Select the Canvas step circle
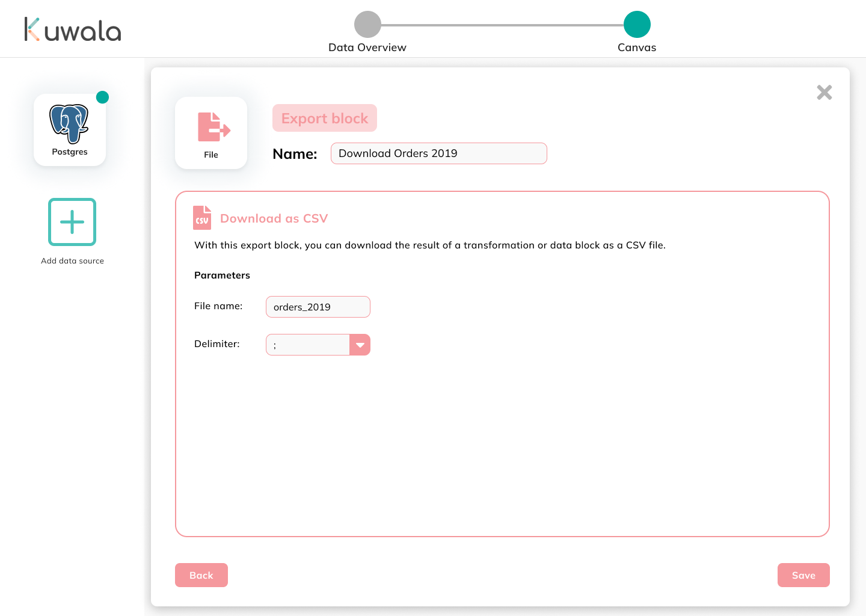This screenshot has width=866, height=616. tap(636, 25)
